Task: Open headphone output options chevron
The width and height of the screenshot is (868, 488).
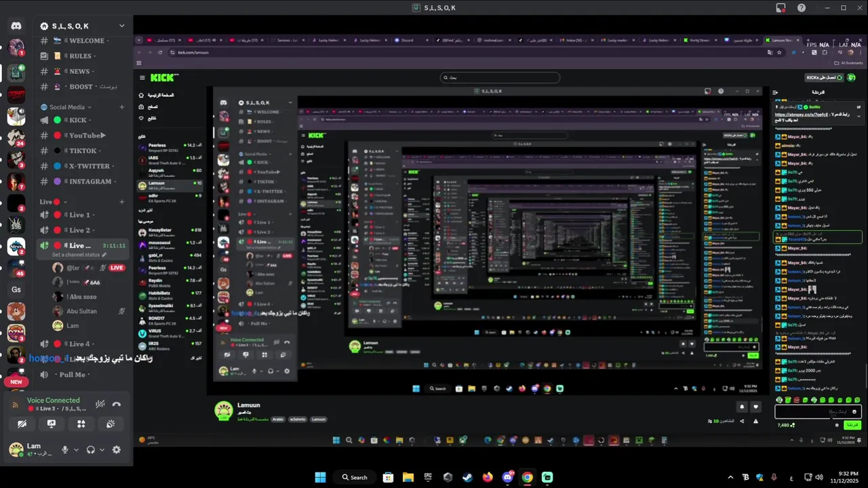Action: (102, 449)
